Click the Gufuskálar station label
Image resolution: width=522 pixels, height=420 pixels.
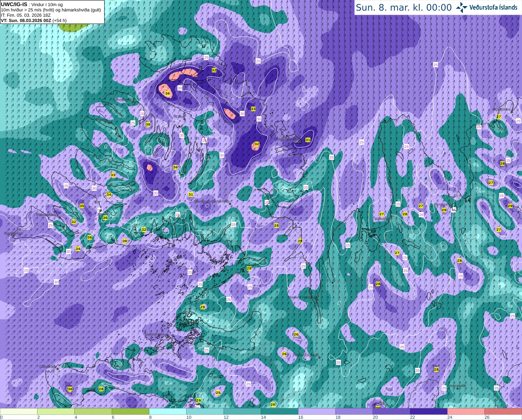pos(47,367)
